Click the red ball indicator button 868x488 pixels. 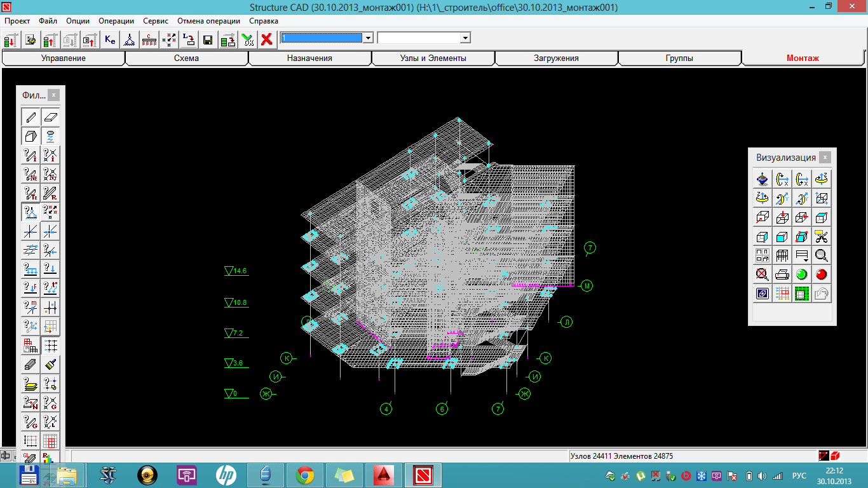pos(822,275)
